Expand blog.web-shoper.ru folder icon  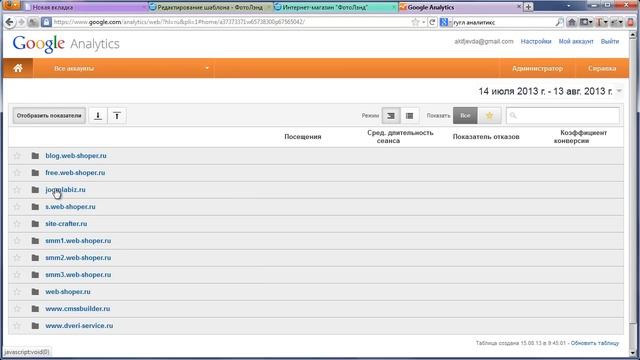[x=35, y=156]
